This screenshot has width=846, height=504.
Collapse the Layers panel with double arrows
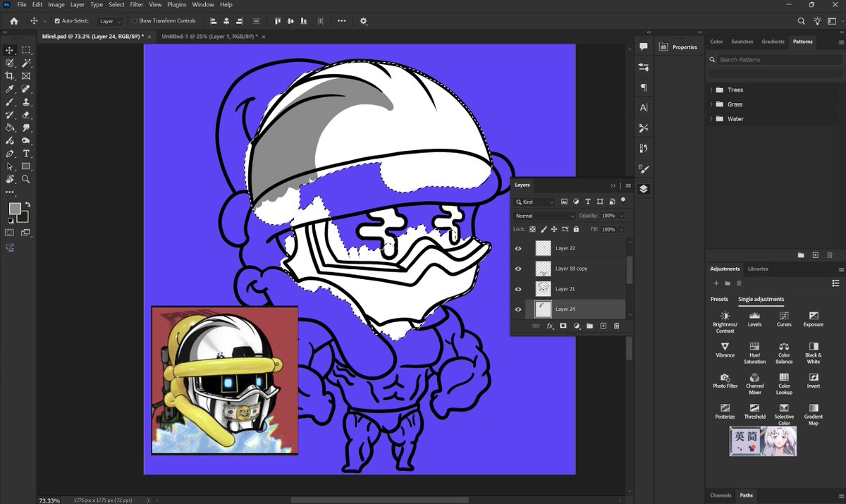(x=613, y=185)
